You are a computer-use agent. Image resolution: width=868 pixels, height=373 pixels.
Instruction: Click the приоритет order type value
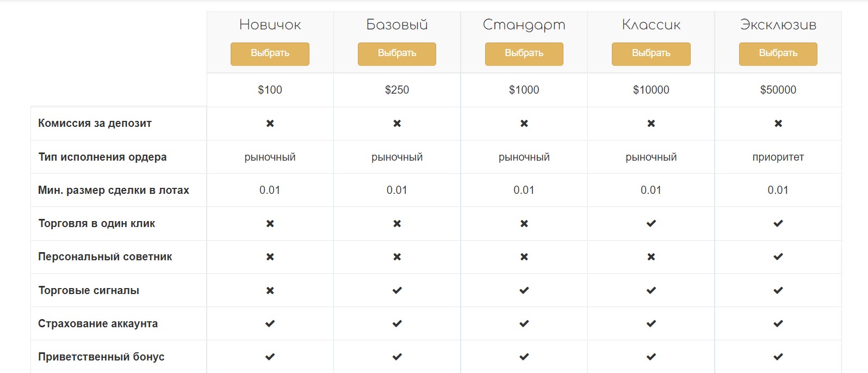[778, 157]
